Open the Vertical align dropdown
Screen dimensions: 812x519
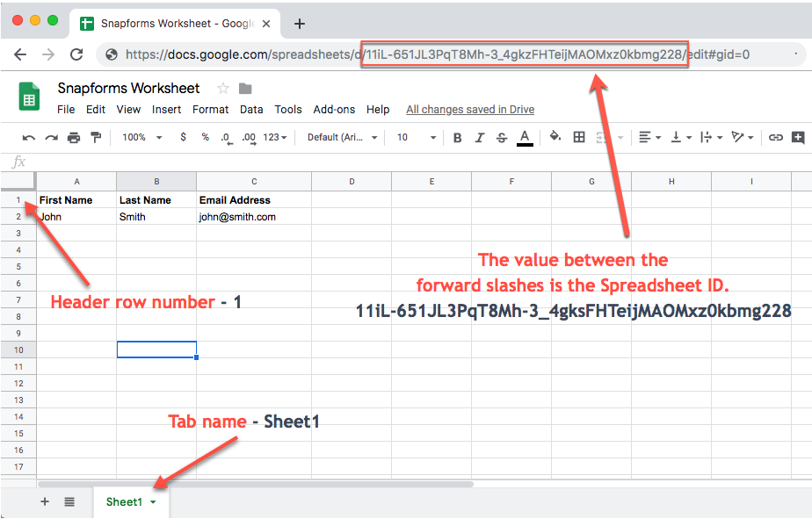[x=681, y=138]
